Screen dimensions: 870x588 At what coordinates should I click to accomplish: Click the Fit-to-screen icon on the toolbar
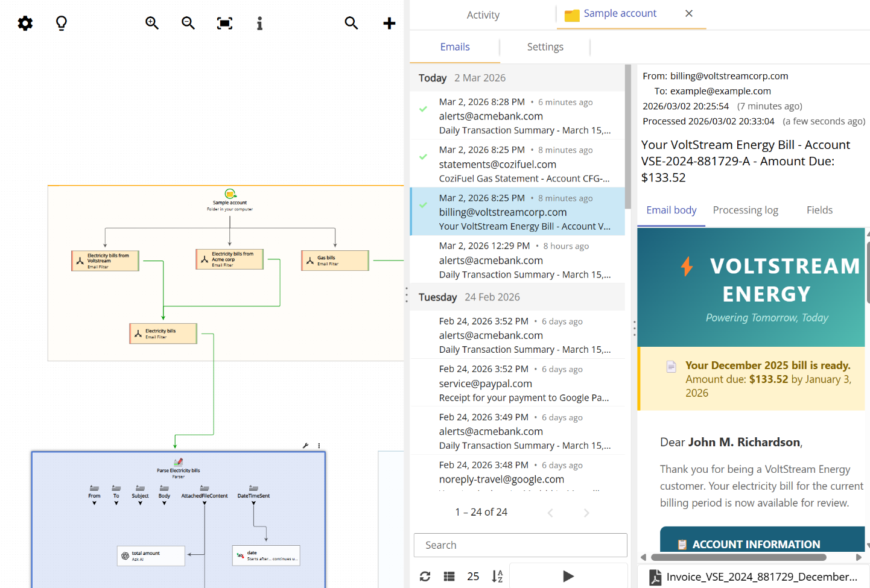(x=224, y=23)
